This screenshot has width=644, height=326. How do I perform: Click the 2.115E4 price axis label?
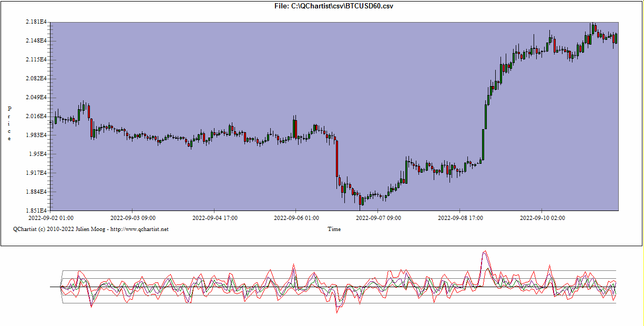36,59
